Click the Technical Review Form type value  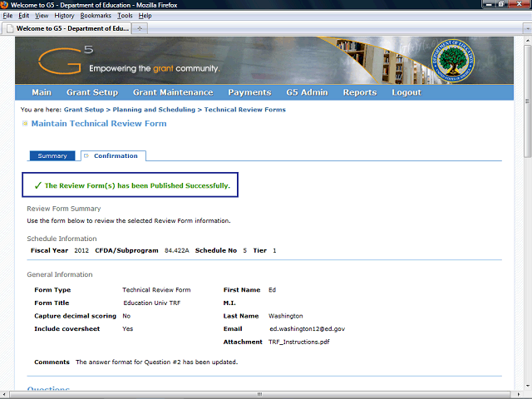(x=156, y=290)
